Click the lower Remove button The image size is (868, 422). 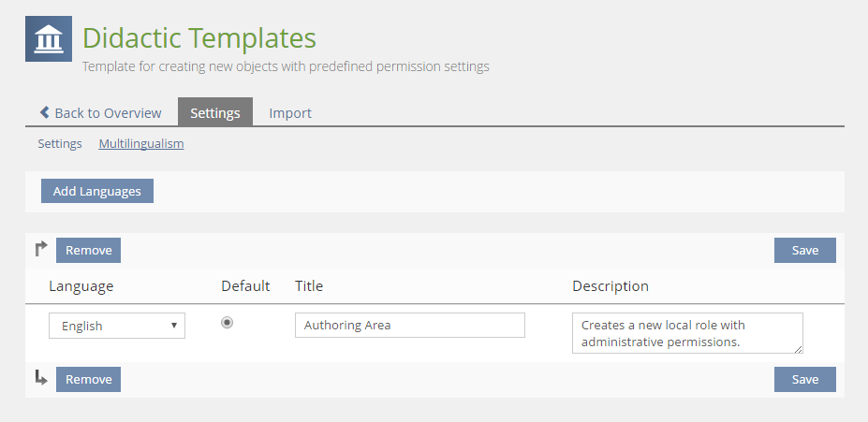coord(89,379)
